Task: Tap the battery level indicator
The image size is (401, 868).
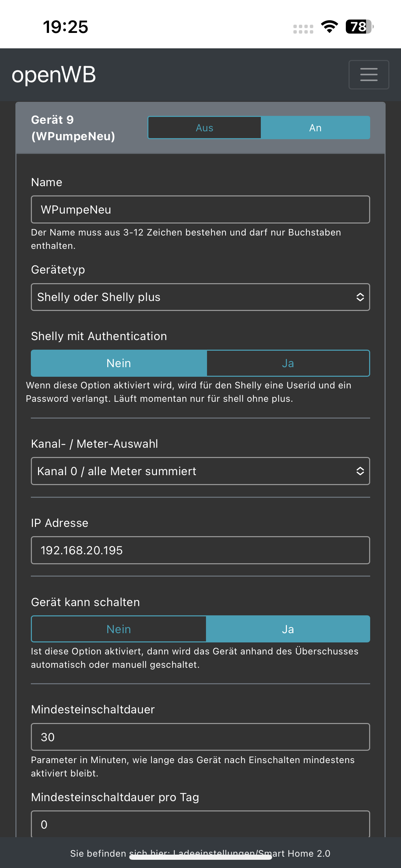Action: click(359, 27)
